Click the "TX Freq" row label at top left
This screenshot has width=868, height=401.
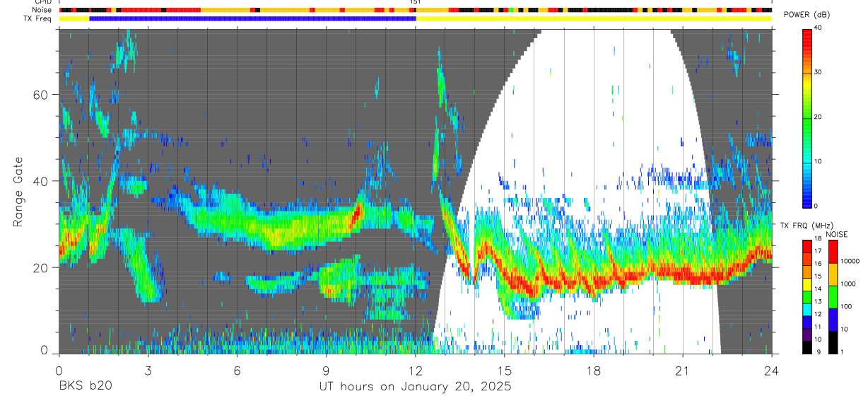point(38,18)
